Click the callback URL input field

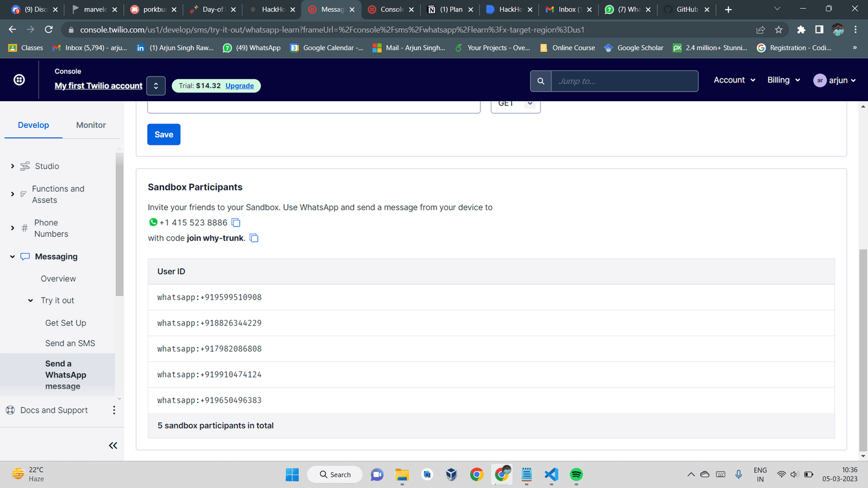click(314, 107)
